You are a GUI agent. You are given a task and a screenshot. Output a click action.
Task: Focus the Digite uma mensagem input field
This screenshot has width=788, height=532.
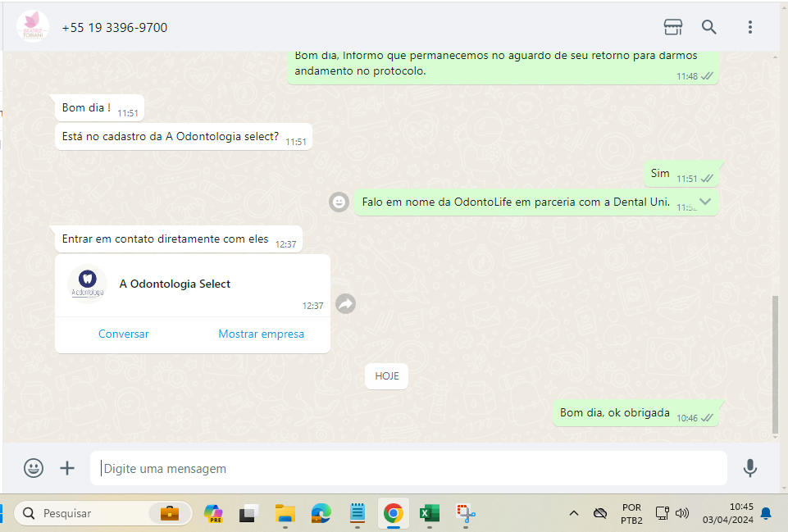(408, 469)
